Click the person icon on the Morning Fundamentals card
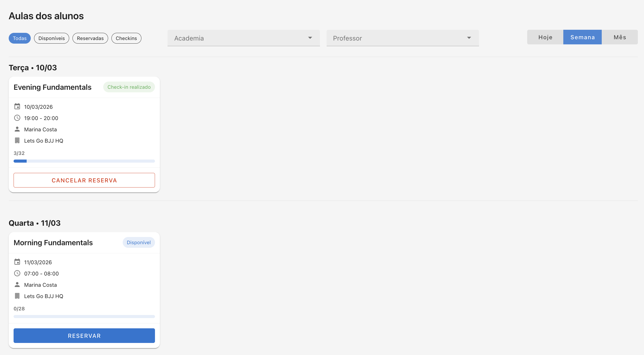Screen dimensions: 644x355 pyautogui.click(x=17, y=284)
